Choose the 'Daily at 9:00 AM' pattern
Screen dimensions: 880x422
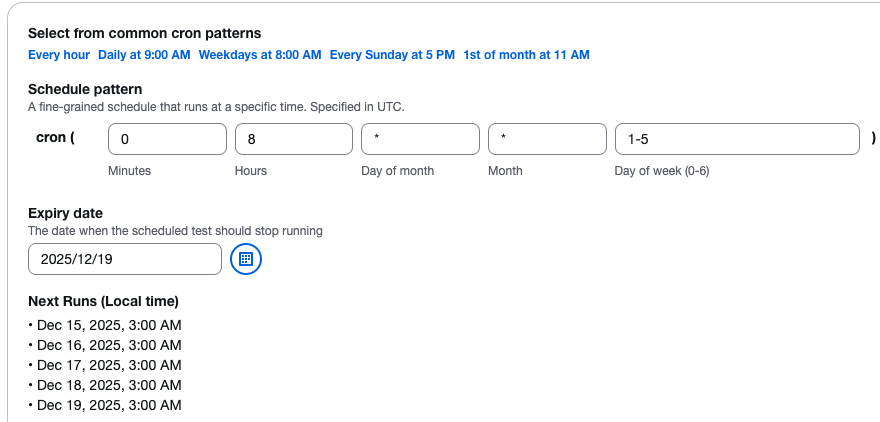click(144, 54)
